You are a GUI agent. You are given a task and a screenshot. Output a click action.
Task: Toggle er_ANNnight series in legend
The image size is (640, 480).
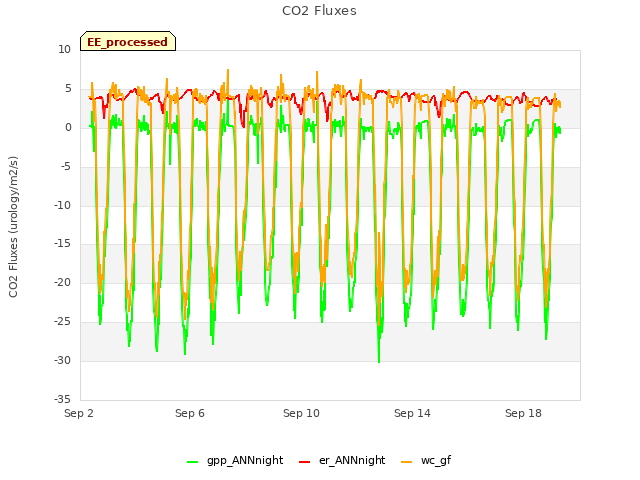tap(342, 461)
